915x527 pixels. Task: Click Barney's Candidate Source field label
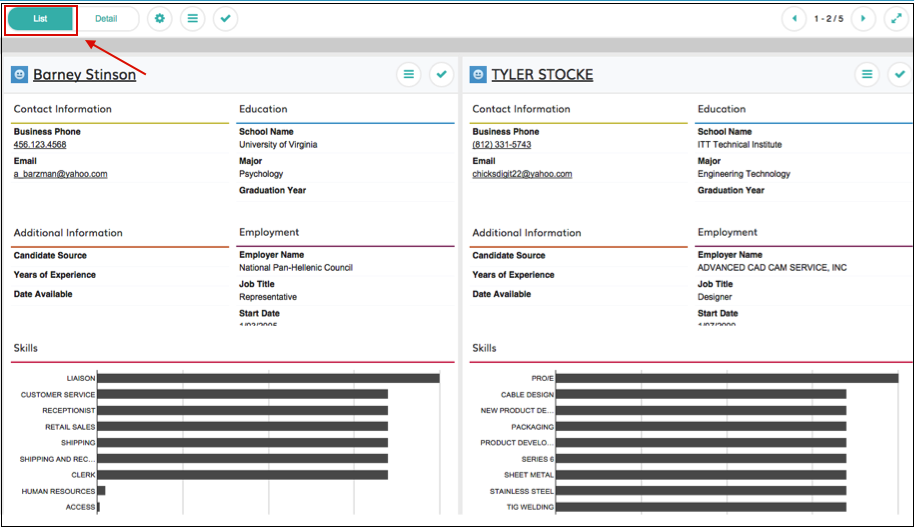click(x=50, y=256)
